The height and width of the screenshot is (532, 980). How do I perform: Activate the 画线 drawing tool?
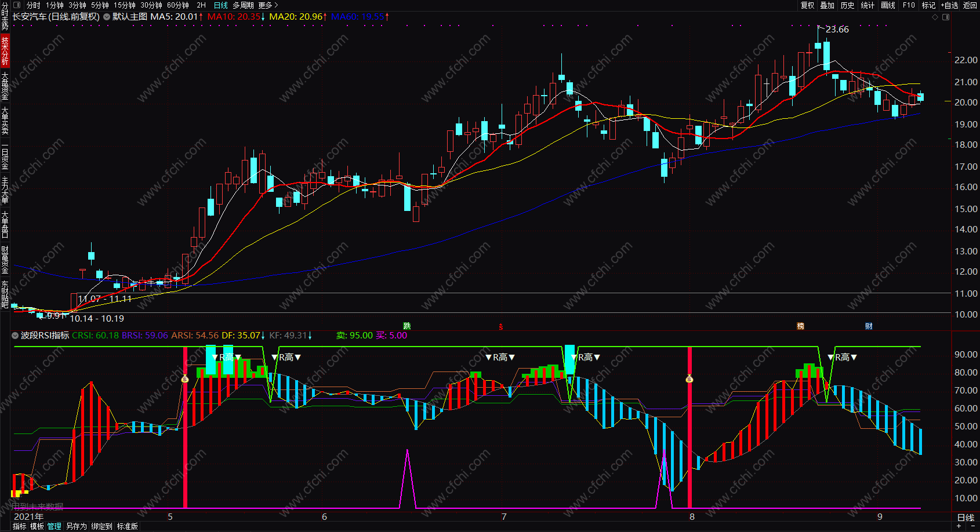[888, 5]
